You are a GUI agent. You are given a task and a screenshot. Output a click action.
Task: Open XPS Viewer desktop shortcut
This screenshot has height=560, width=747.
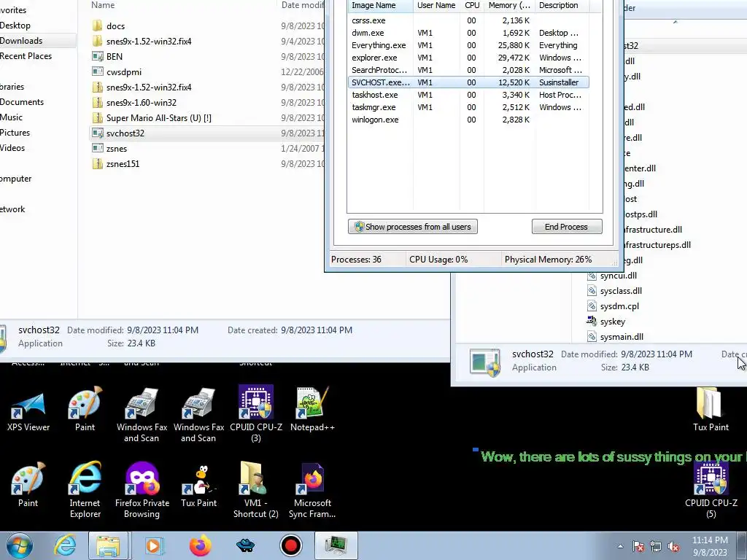(x=28, y=410)
